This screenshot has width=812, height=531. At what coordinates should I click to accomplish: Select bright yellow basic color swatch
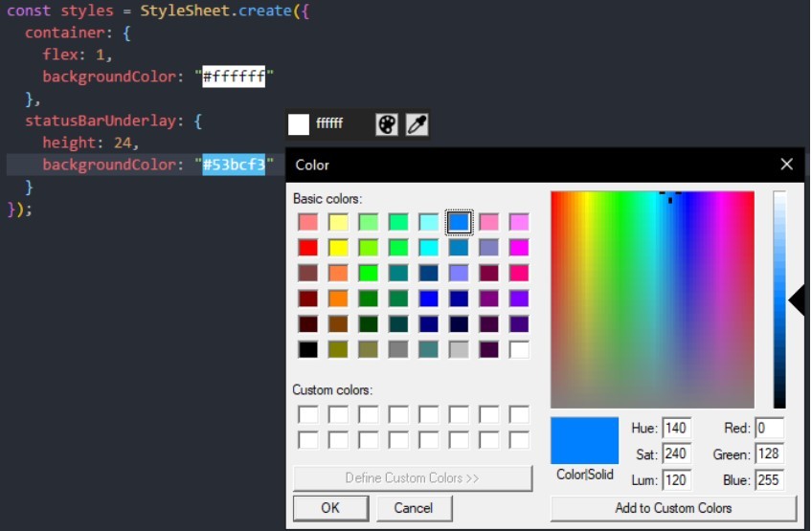pos(338,248)
